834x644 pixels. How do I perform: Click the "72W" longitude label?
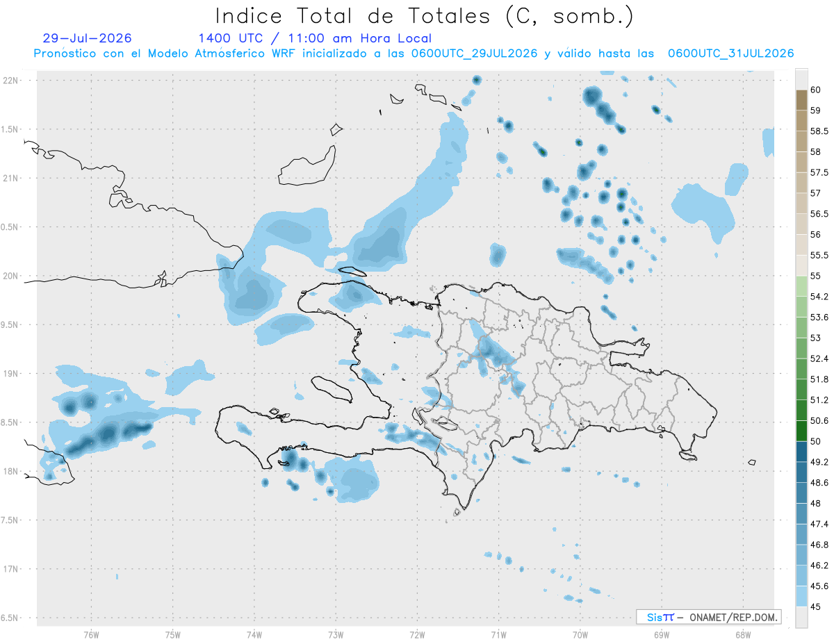click(417, 634)
